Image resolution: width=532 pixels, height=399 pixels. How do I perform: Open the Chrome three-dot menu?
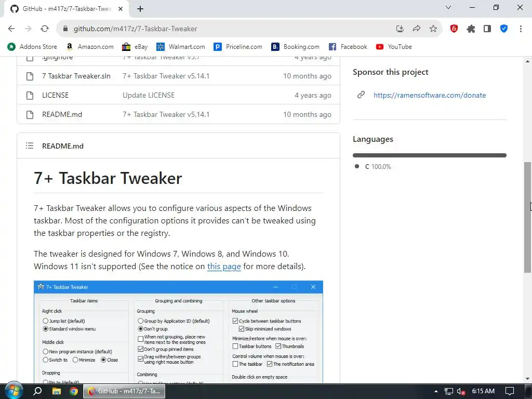521,29
